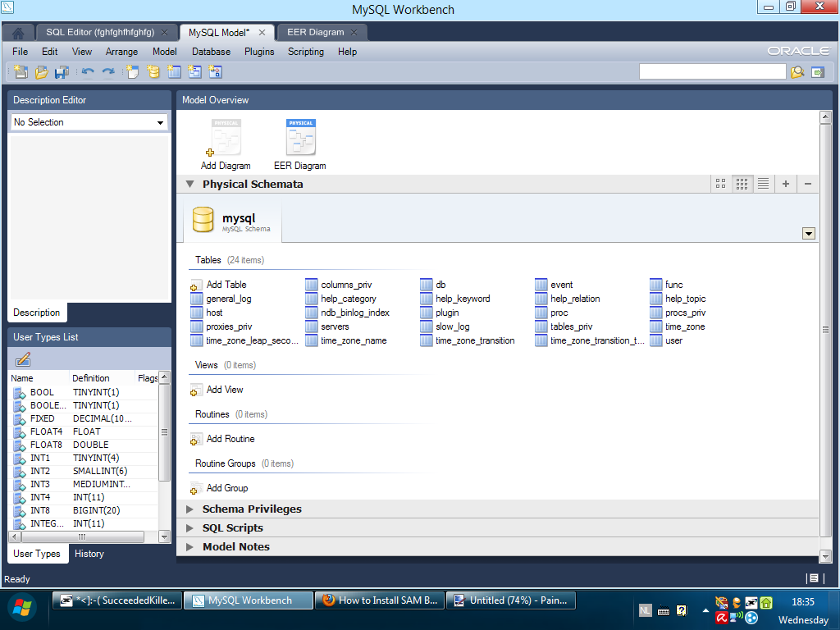Click the Add new schema toolbar icon
The height and width of the screenshot is (630, 840).
point(153,72)
